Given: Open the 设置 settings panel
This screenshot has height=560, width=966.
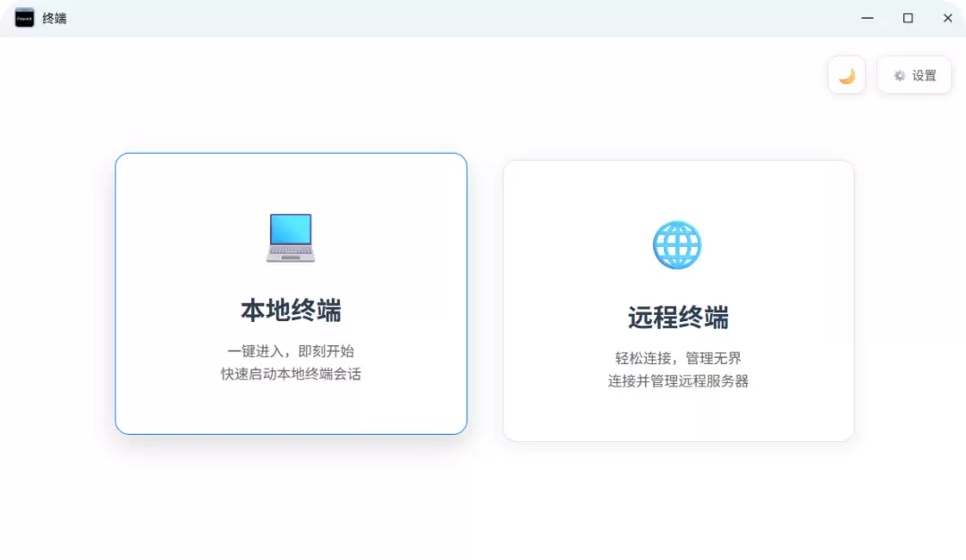Looking at the screenshot, I should tap(913, 75).
